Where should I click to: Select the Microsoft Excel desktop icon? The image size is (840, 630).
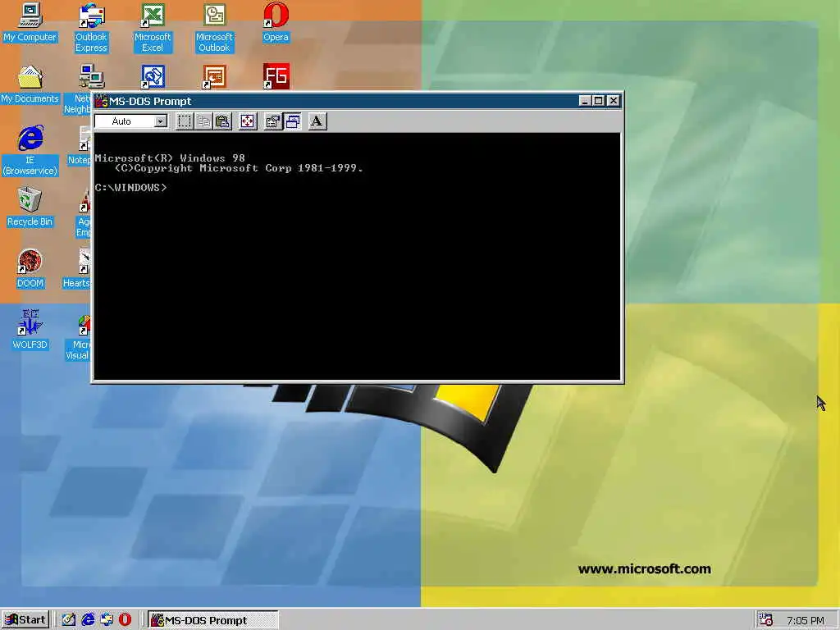tap(153, 28)
